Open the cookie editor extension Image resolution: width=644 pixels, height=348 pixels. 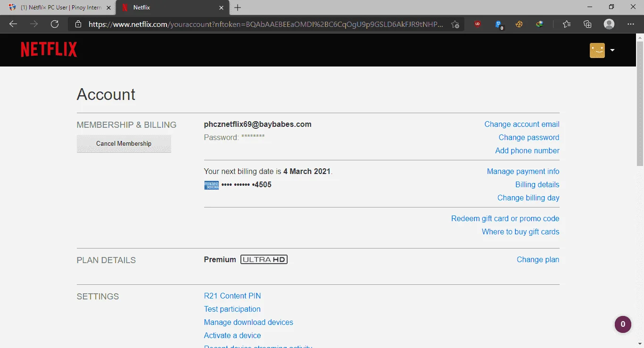(x=519, y=24)
